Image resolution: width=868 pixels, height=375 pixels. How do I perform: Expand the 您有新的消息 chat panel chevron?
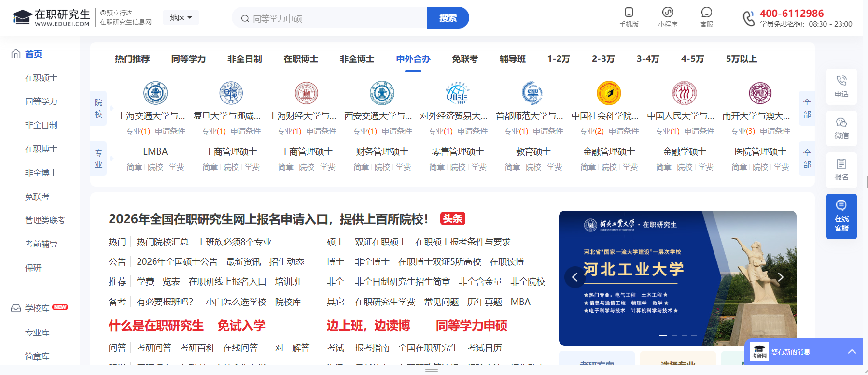point(852,352)
